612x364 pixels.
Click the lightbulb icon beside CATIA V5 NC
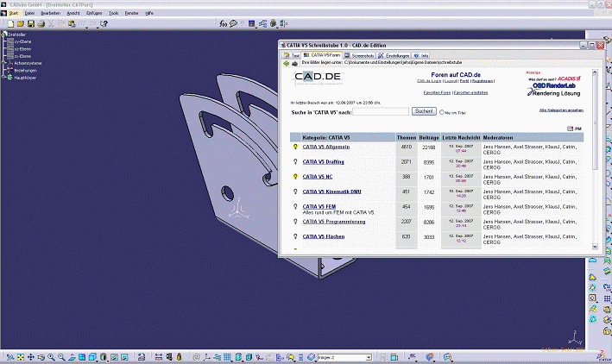tap(295, 177)
